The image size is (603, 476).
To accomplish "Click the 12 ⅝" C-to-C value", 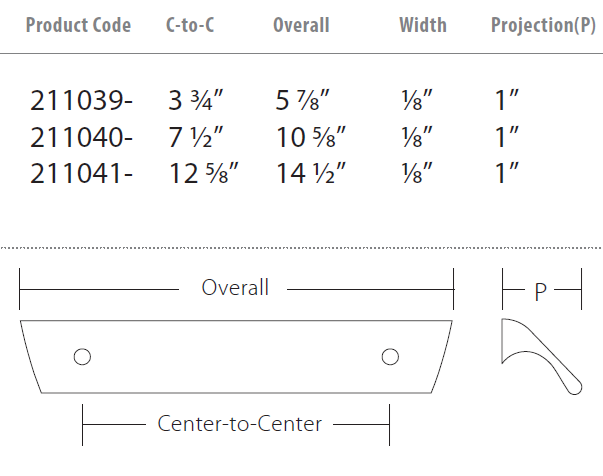I will (x=205, y=172).
